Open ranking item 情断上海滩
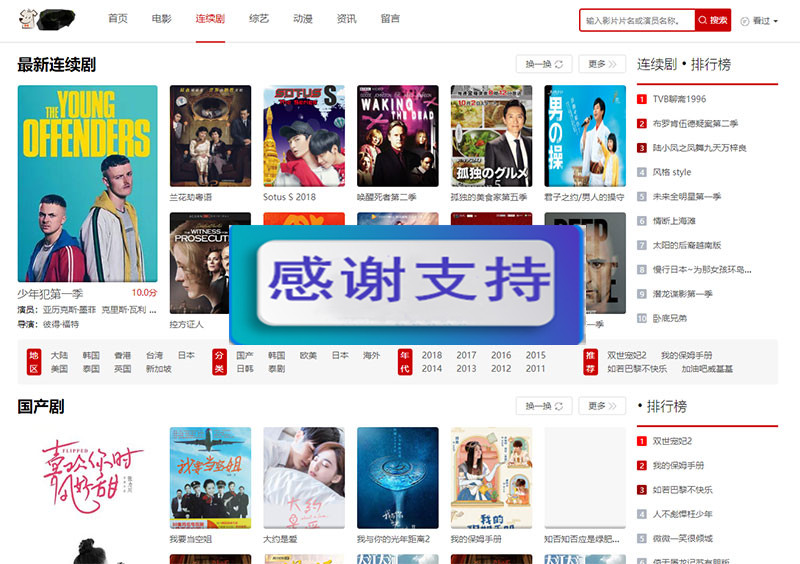This screenshot has height=564, width=800. click(674, 221)
